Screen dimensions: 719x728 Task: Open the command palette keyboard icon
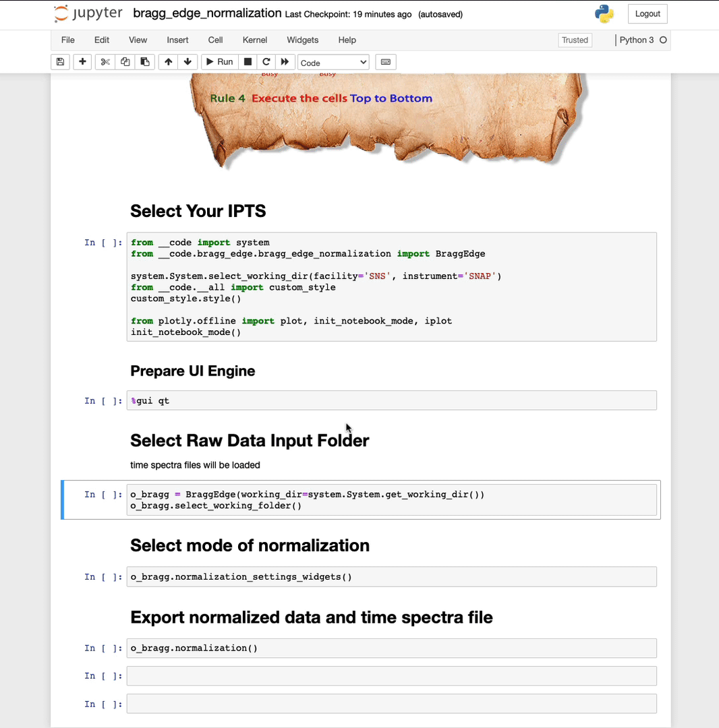click(x=386, y=62)
